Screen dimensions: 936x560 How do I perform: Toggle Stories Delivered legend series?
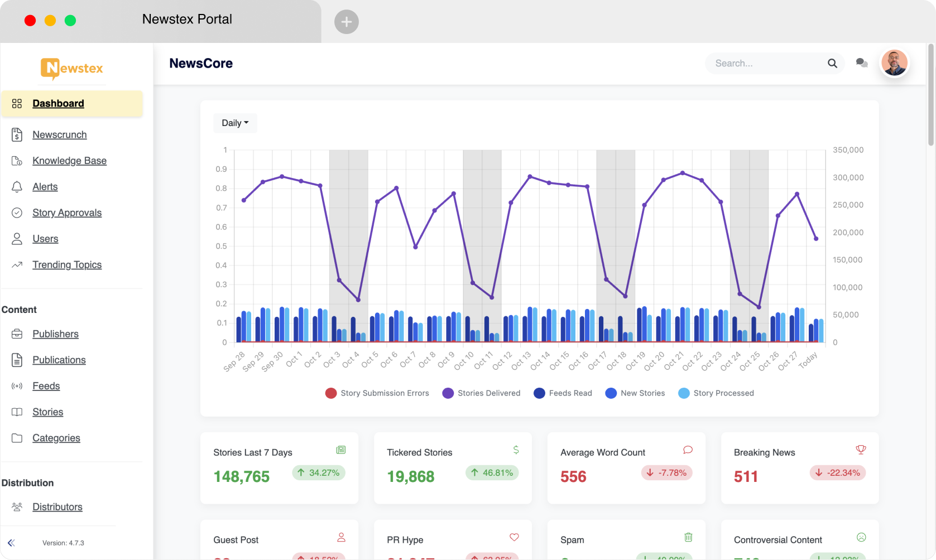(481, 393)
